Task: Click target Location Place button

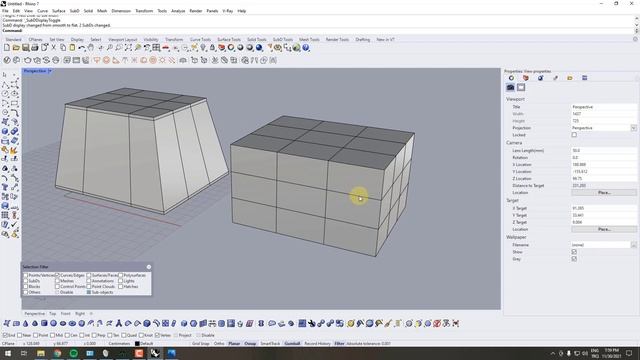Action: tap(604, 229)
